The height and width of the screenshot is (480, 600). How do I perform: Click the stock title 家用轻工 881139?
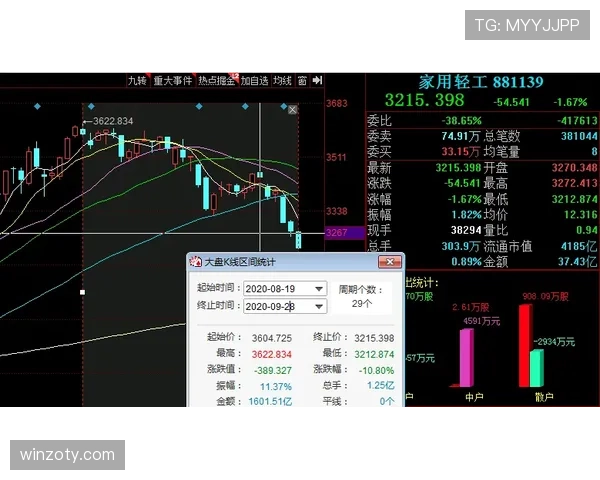(x=481, y=82)
